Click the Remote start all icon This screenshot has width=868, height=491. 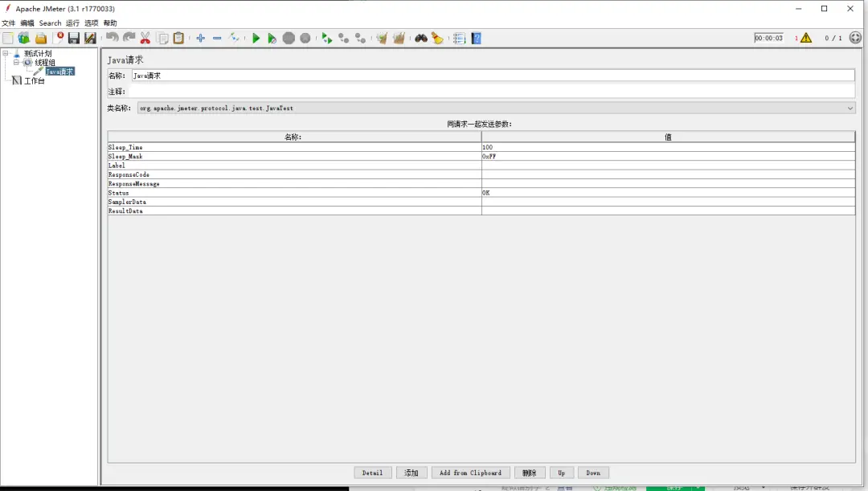click(x=326, y=39)
